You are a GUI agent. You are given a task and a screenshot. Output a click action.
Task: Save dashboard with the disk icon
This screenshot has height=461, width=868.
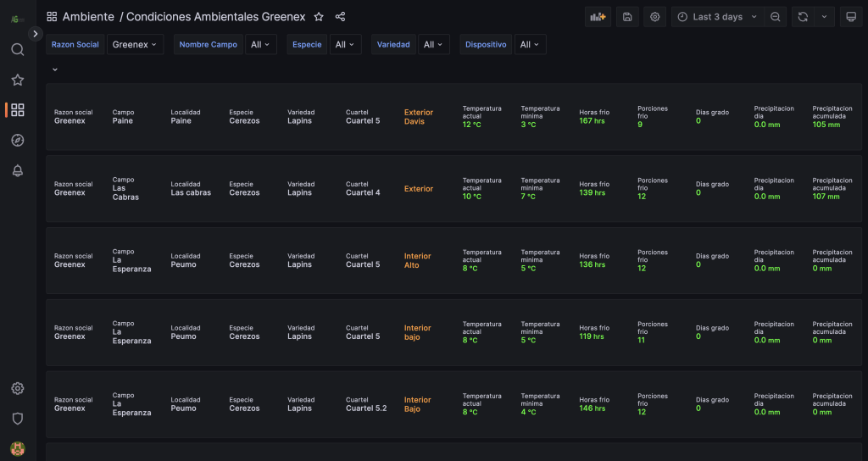(x=626, y=17)
